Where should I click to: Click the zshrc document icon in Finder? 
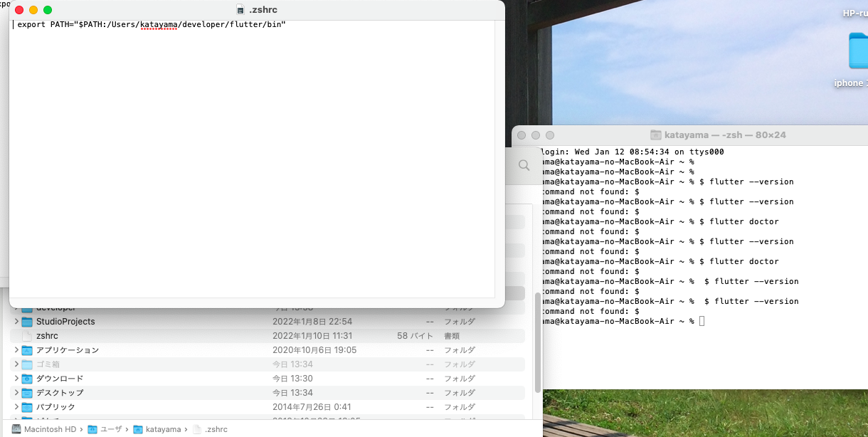[x=27, y=336]
